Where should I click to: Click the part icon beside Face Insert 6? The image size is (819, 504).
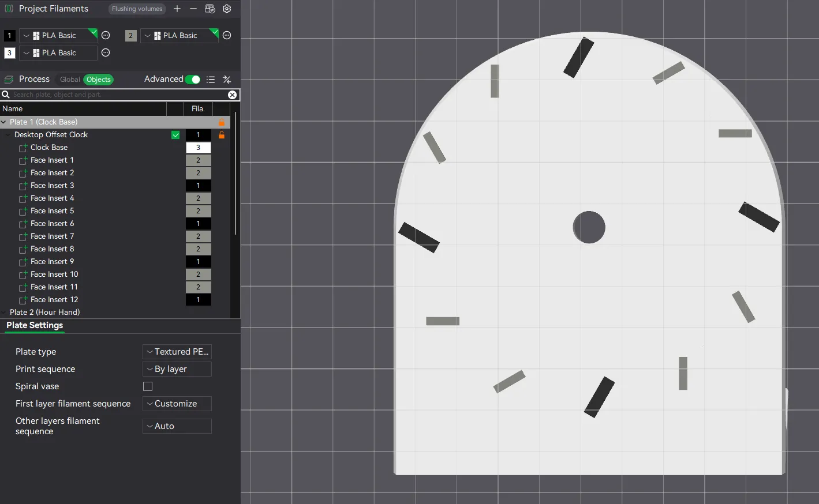[x=23, y=224]
